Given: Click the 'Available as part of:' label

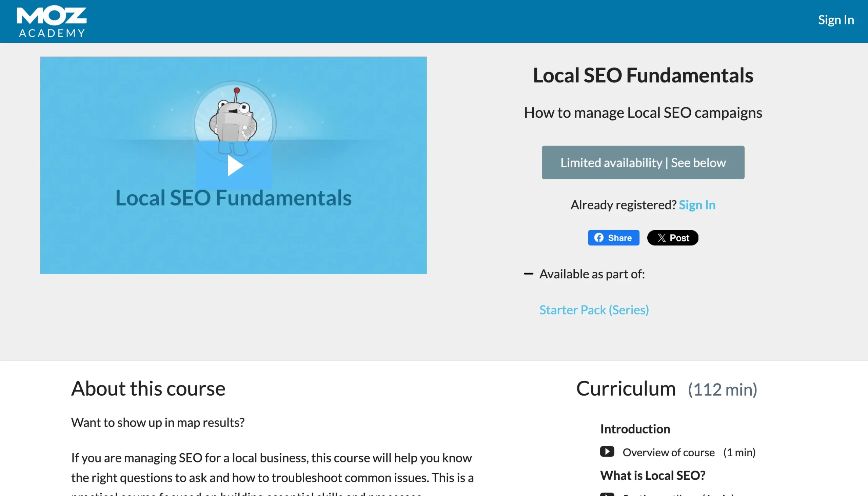Looking at the screenshot, I should click(592, 274).
